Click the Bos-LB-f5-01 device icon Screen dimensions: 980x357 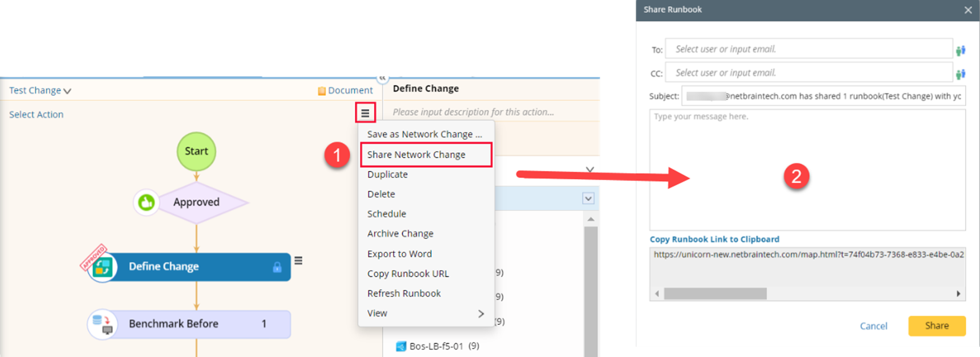[x=401, y=347]
